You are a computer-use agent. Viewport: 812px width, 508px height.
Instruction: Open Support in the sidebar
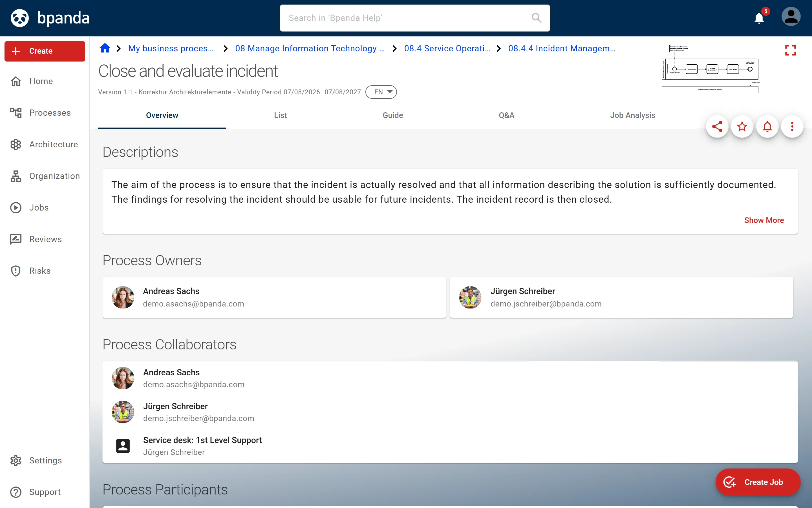(45, 492)
